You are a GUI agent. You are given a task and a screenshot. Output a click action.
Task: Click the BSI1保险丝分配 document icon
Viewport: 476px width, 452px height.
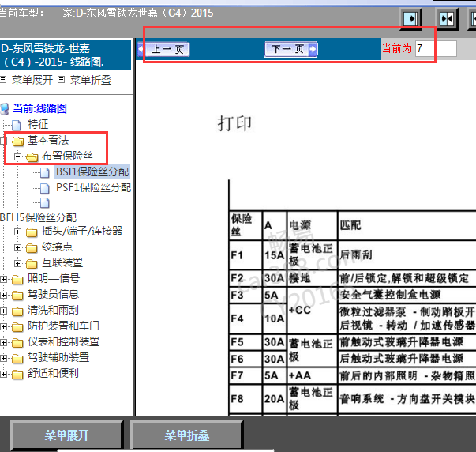pos(45,172)
